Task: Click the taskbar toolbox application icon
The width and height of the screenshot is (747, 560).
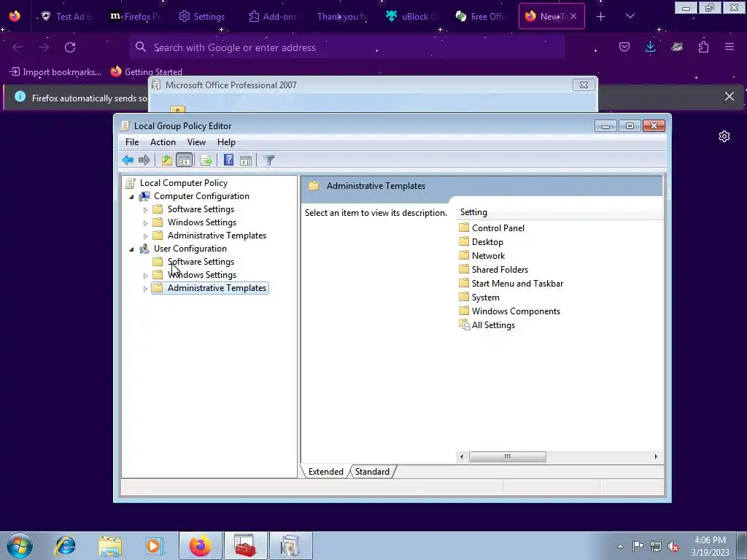Action: 245,545
